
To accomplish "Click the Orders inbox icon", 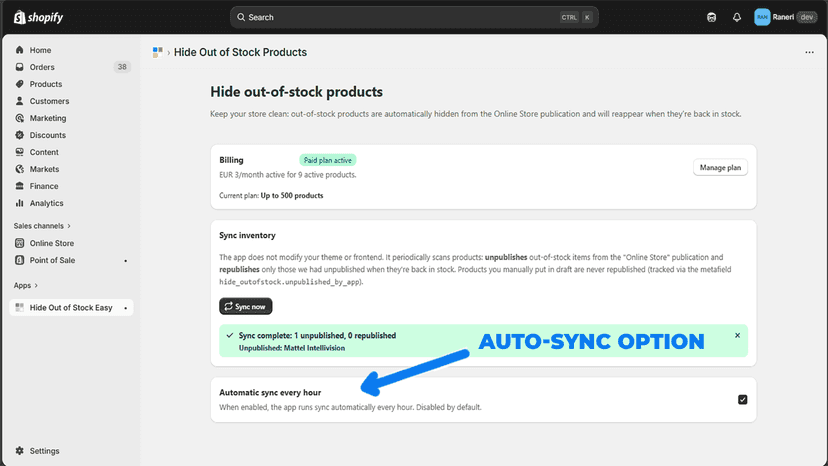I will [20, 67].
